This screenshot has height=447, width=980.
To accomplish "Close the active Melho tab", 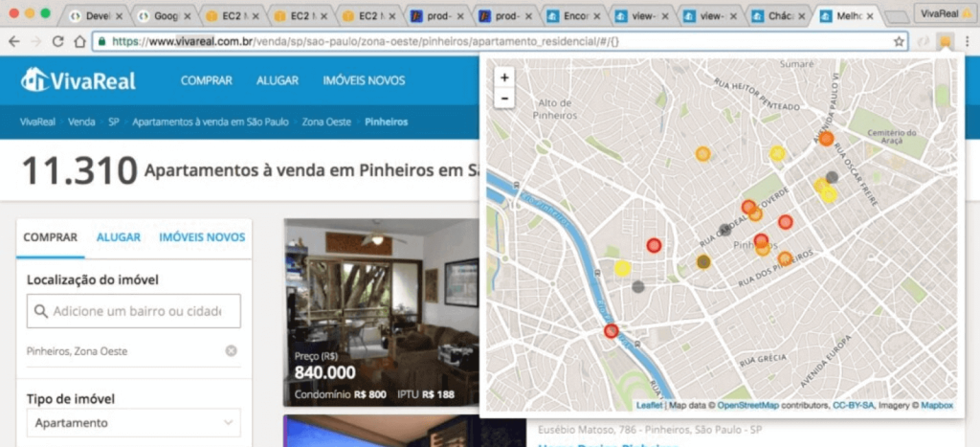I will [869, 17].
